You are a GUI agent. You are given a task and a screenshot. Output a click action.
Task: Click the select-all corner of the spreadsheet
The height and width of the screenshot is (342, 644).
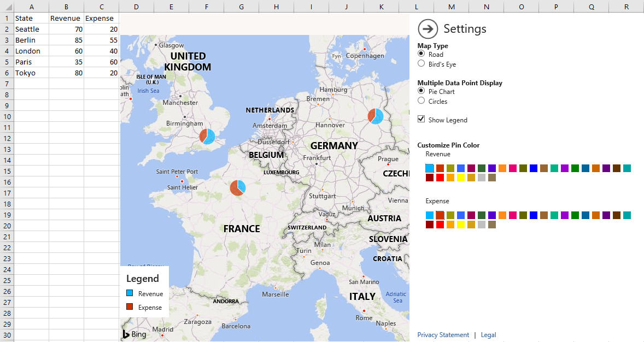(x=7, y=7)
